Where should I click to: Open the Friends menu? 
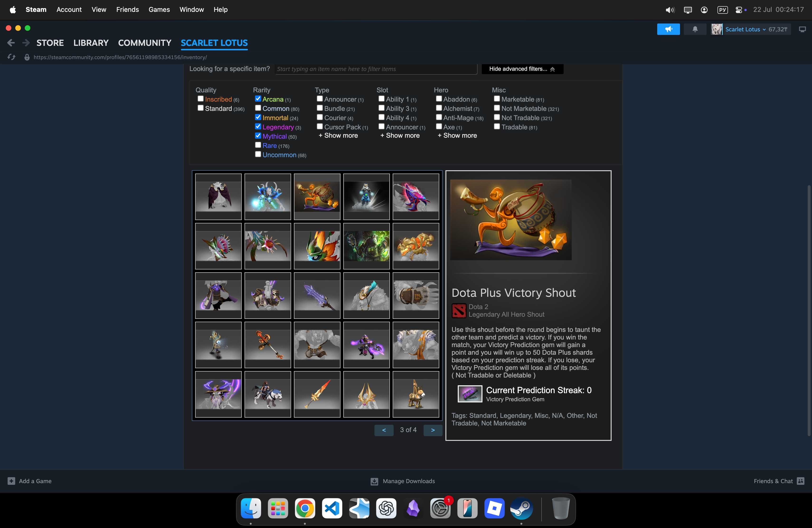point(127,9)
